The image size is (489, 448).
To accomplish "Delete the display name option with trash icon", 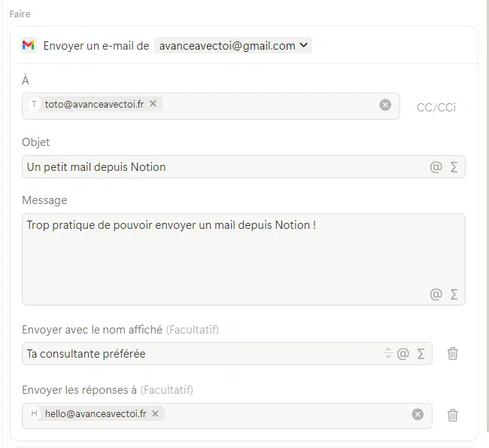I will [452, 354].
